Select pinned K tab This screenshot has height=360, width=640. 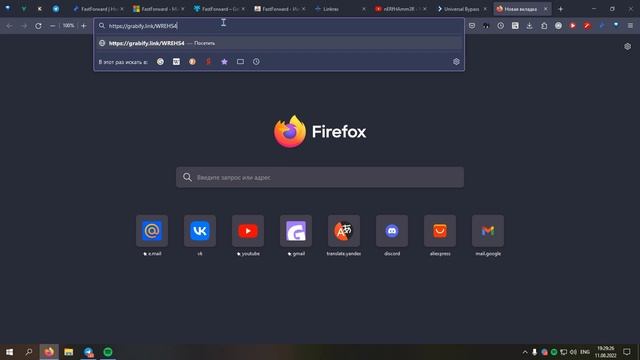[x=40, y=9]
